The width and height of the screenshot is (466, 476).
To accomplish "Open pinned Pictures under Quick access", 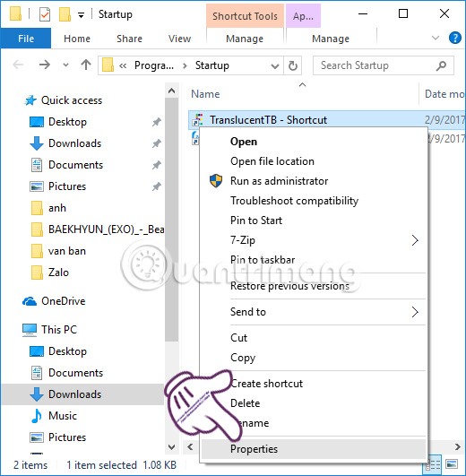I will click(67, 186).
